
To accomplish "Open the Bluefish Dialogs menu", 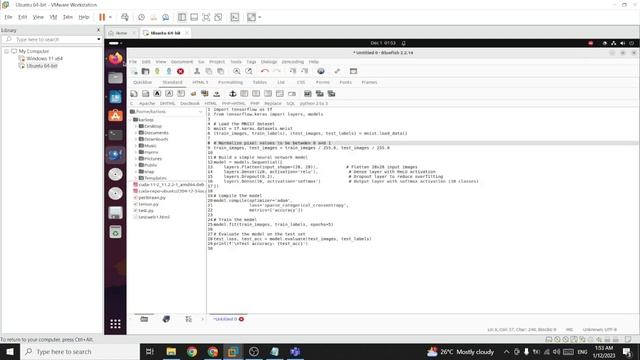I will pos(269,62).
